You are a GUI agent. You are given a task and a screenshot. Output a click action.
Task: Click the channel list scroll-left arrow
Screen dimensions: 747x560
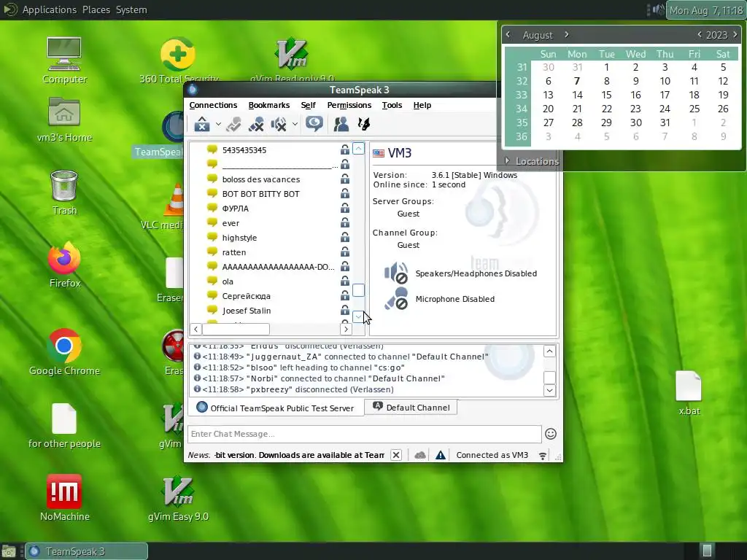196,329
